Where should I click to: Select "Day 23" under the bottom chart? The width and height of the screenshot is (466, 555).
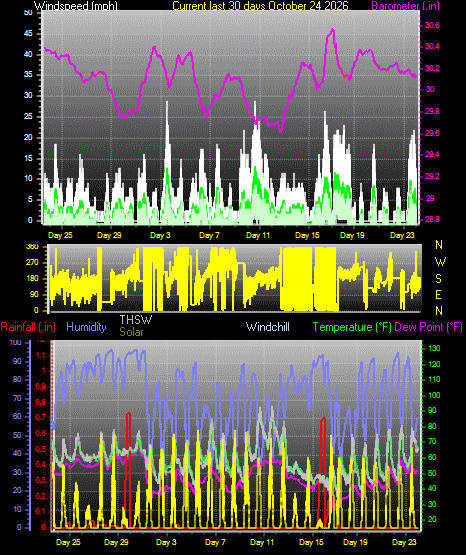pyautogui.click(x=404, y=542)
